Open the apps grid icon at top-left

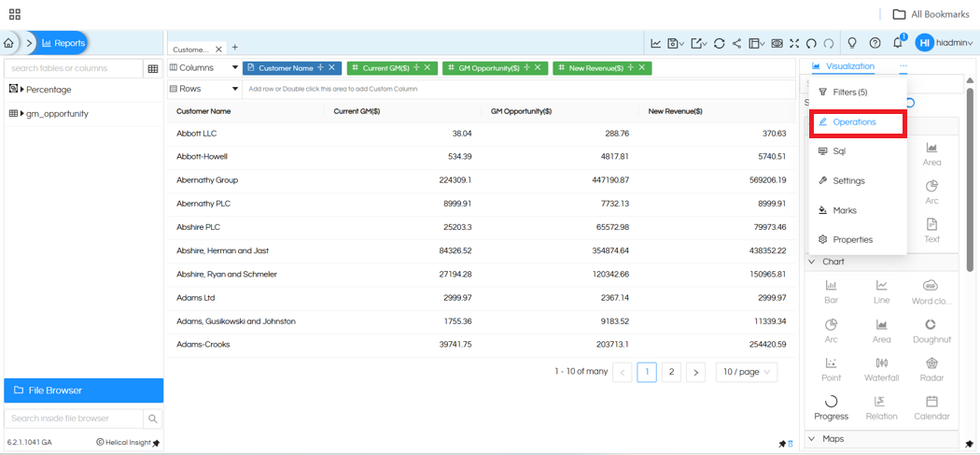[x=15, y=14]
